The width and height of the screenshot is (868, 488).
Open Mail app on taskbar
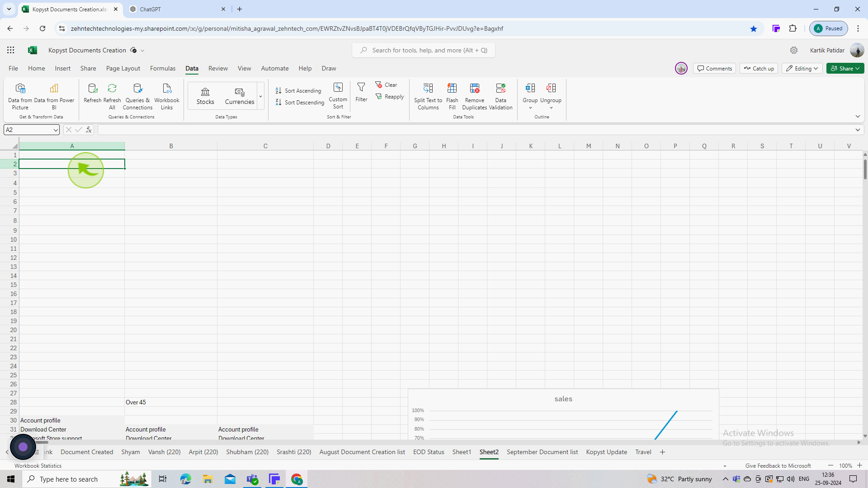click(x=230, y=479)
